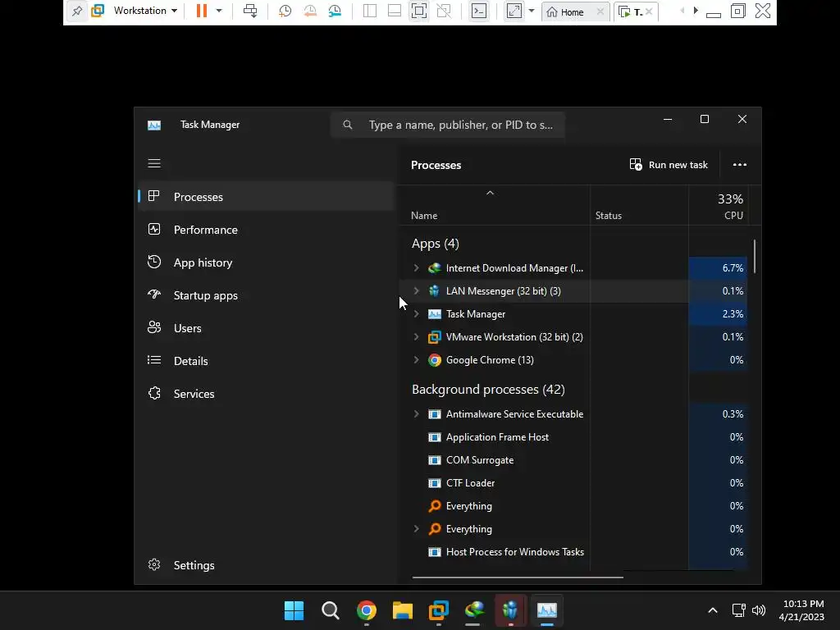
Task: Open Windows Search from the taskbar
Action: 330,610
